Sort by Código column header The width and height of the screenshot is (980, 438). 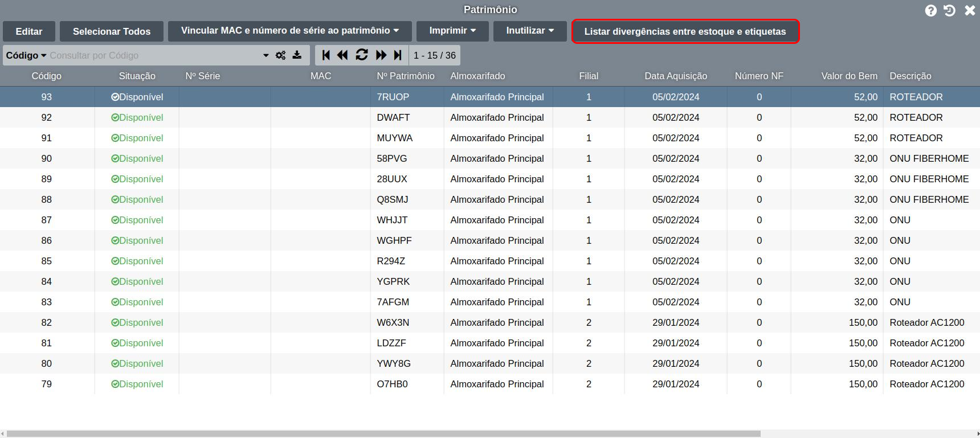[47, 76]
